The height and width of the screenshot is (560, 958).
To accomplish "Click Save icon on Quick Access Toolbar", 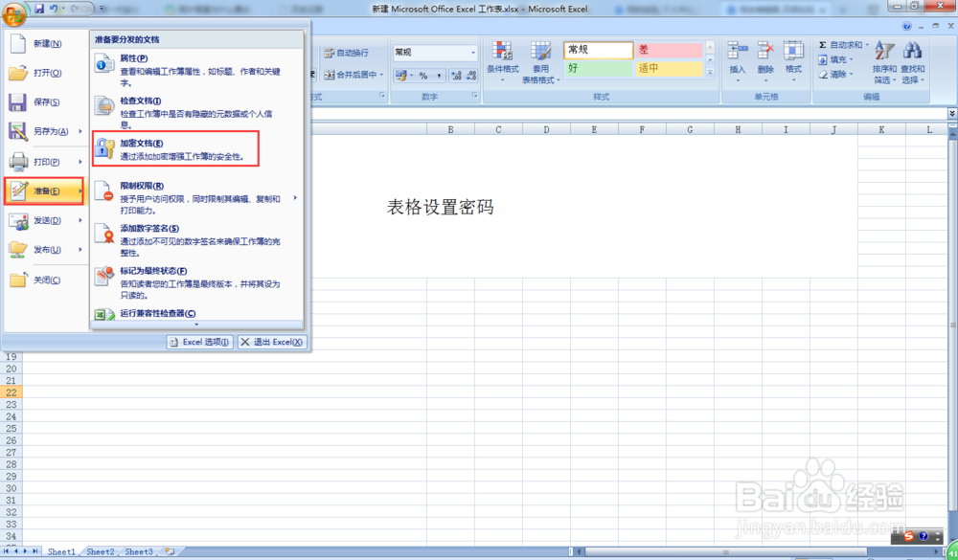I will (39, 8).
